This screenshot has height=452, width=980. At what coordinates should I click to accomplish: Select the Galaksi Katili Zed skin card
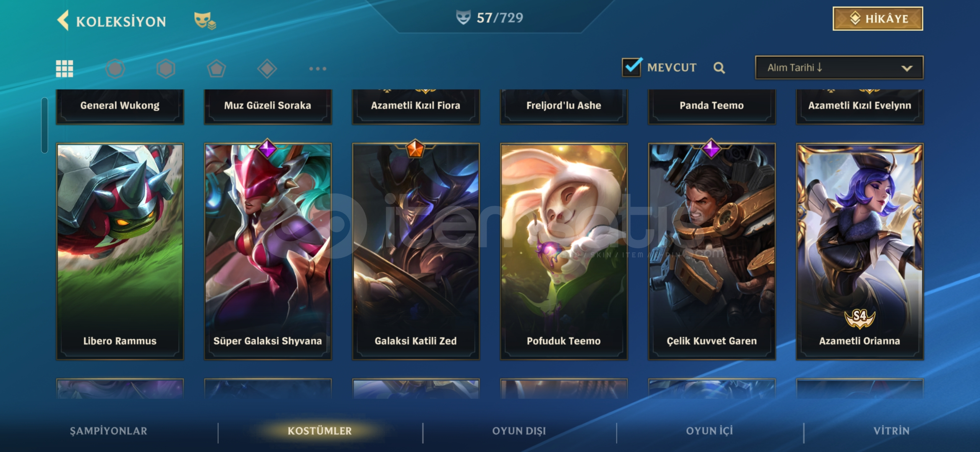(x=416, y=251)
